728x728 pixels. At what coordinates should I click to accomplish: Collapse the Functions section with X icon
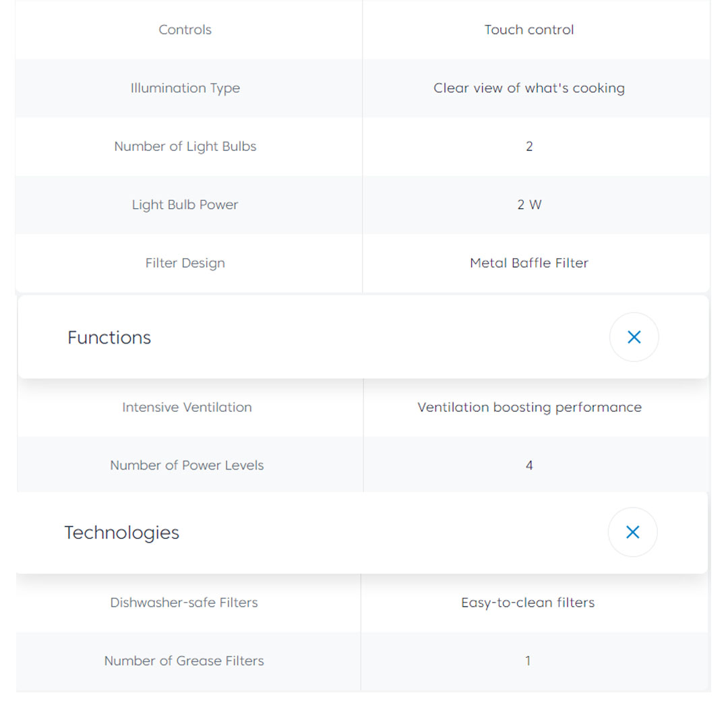(x=634, y=337)
